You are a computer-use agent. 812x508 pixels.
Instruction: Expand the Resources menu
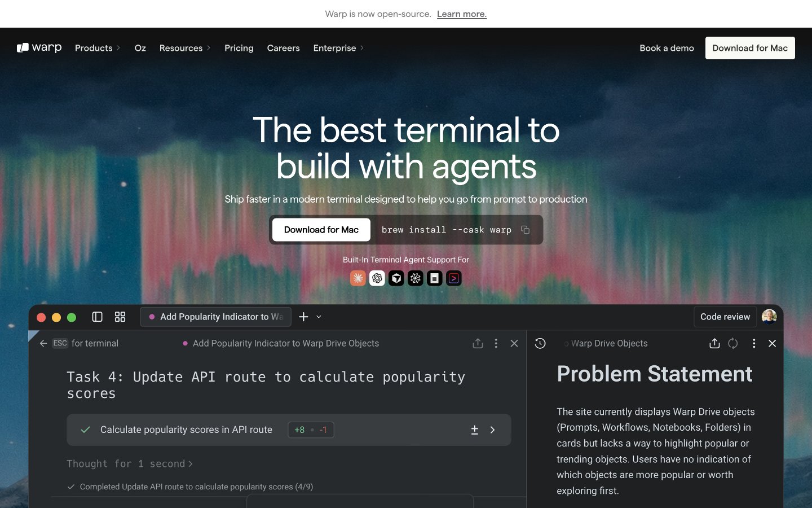coord(185,48)
